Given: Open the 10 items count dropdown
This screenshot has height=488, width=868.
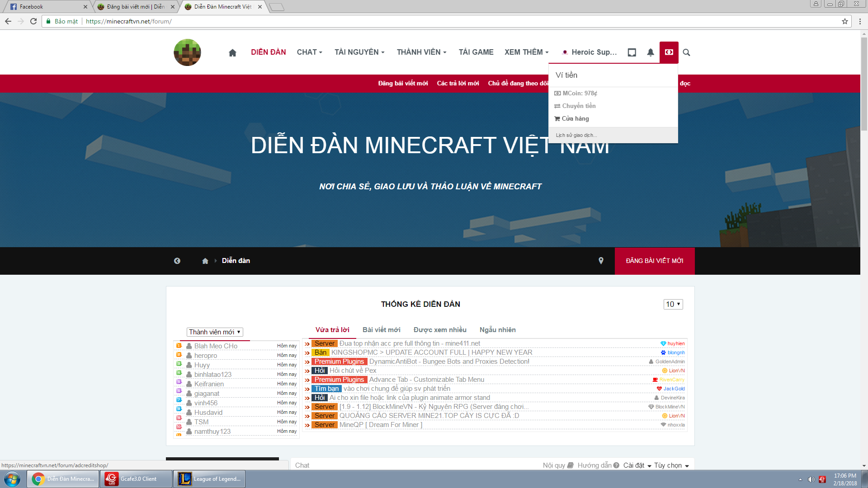Looking at the screenshot, I should tap(673, 304).
